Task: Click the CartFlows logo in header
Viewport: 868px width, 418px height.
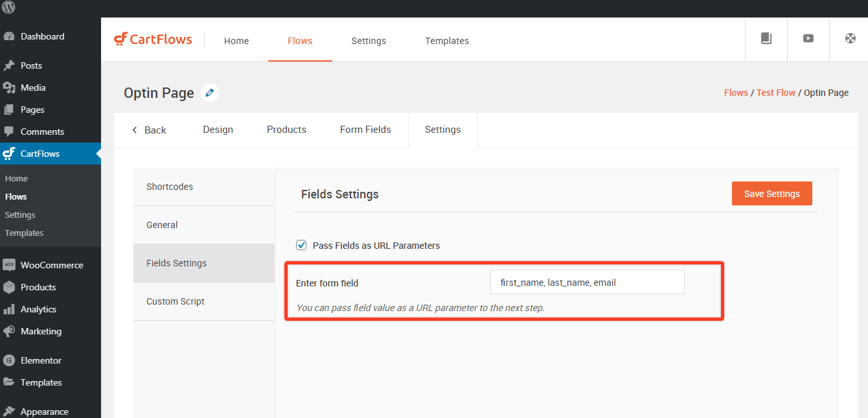Action: 153,40
